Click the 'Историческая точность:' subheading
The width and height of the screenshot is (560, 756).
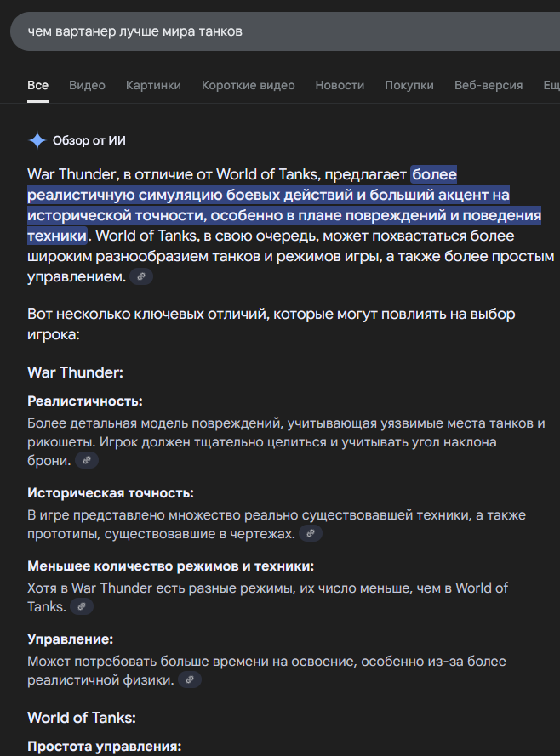tap(111, 492)
